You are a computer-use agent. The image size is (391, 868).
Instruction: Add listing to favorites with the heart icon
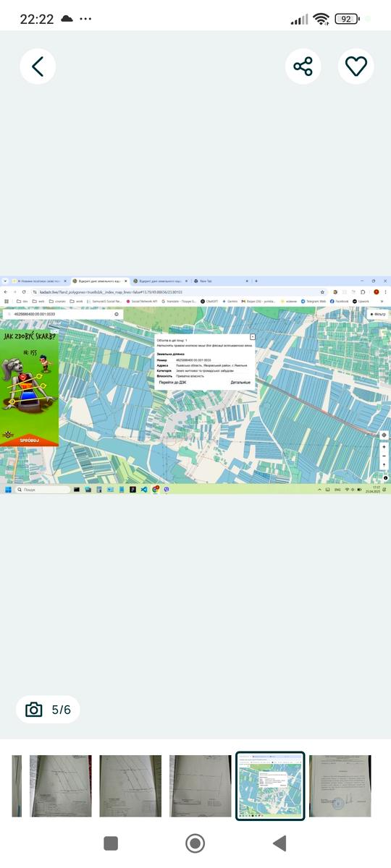point(356,67)
